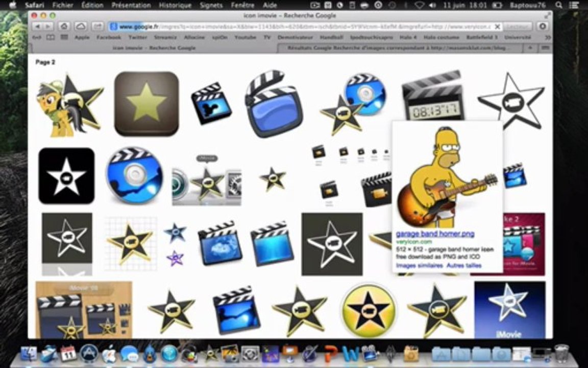Open Messages from the Dock
The width and height of the screenshot is (588, 368).
(x=129, y=354)
